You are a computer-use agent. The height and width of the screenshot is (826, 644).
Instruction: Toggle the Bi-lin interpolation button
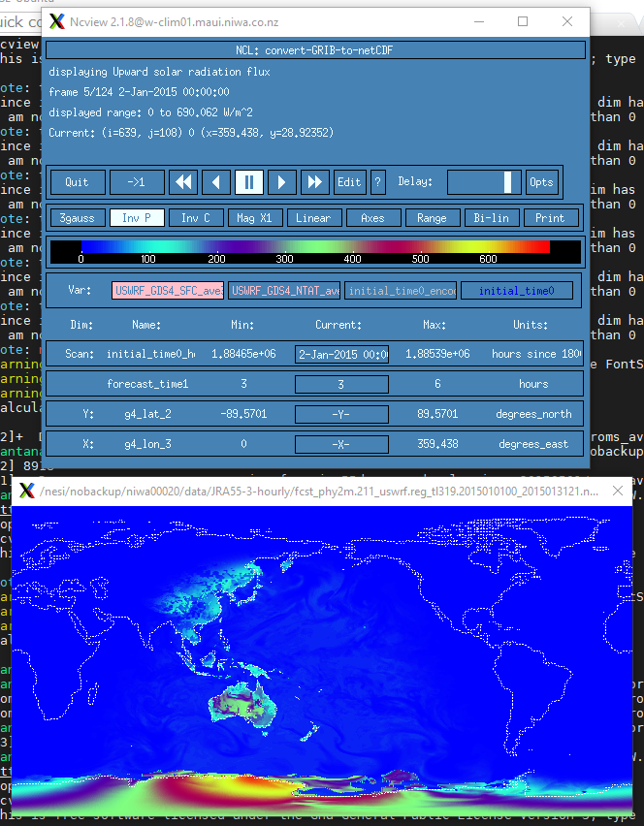click(491, 218)
